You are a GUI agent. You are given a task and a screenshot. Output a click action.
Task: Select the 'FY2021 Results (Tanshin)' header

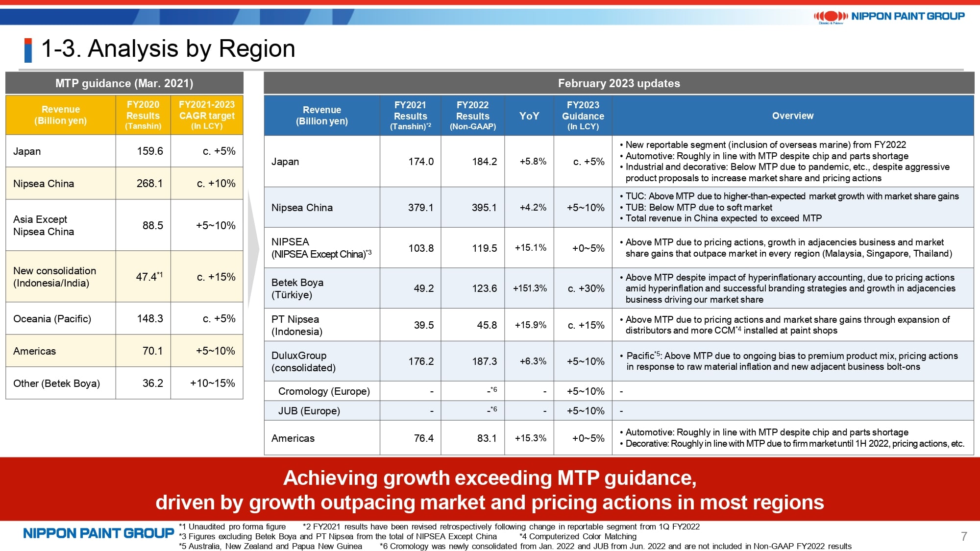pyautogui.click(x=411, y=116)
